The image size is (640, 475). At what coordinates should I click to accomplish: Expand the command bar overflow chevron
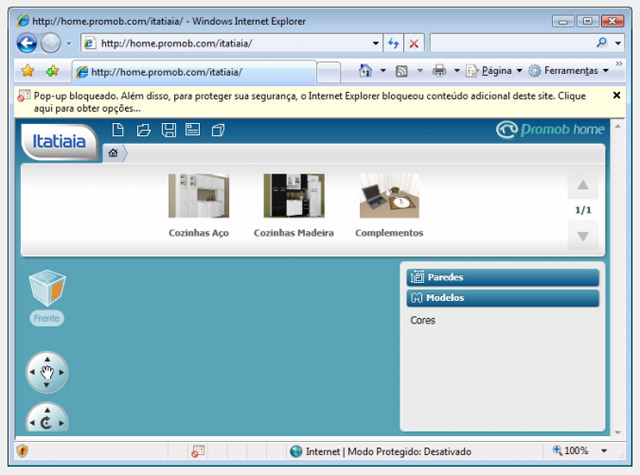click(x=619, y=64)
